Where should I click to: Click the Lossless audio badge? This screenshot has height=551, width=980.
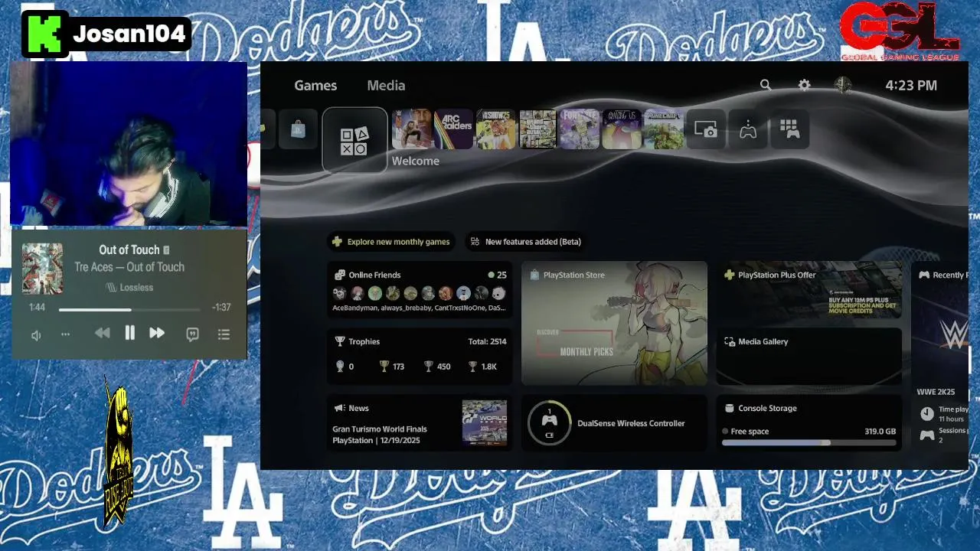click(x=129, y=287)
